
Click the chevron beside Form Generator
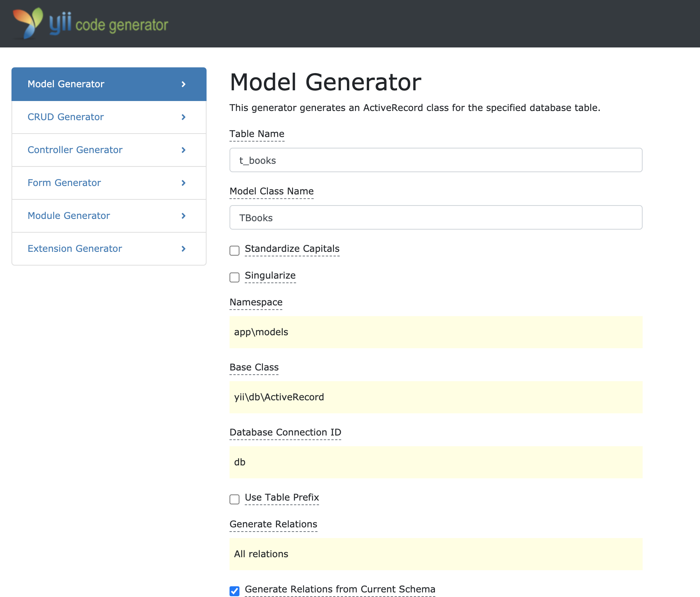tap(184, 183)
